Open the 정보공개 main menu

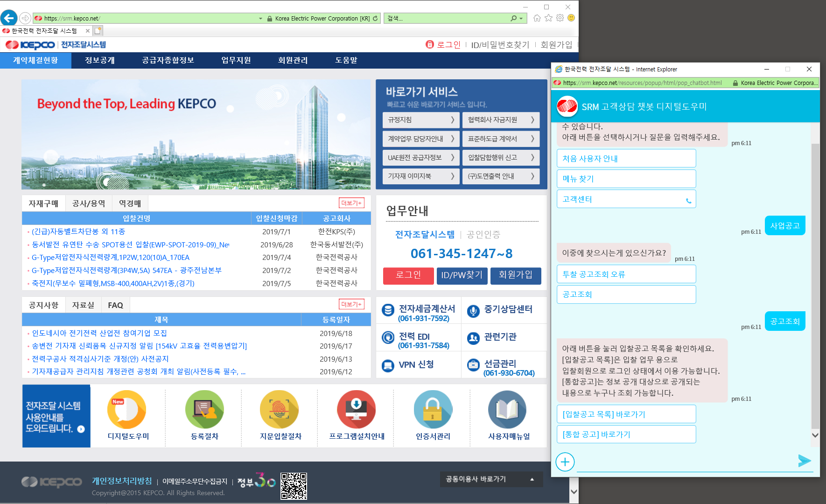(x=100, y=60)
